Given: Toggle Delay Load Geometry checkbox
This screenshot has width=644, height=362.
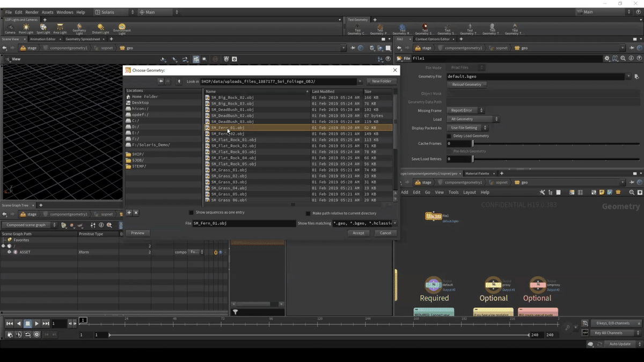Looking at the screenshot, I should tap(449, 136).
